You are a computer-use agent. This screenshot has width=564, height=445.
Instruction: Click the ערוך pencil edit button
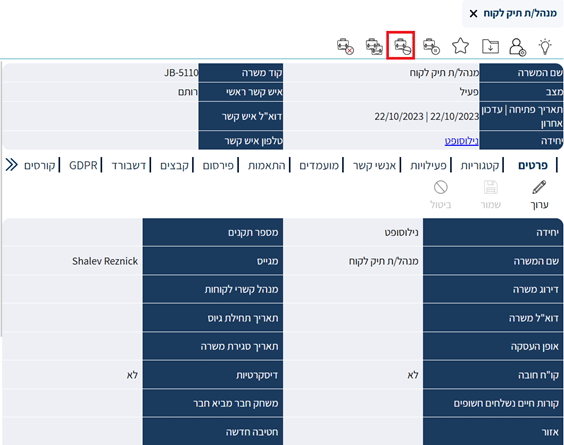click(x=539, y=195)
